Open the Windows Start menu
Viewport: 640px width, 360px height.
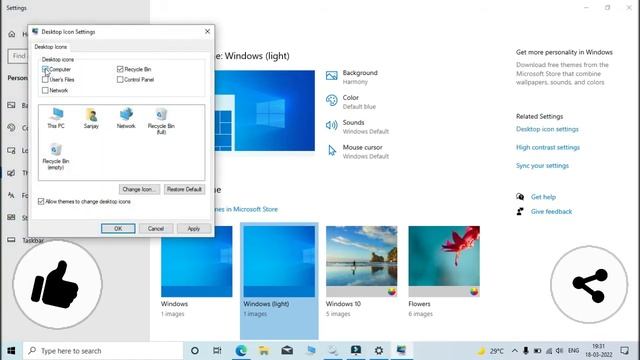click(11, 351)
